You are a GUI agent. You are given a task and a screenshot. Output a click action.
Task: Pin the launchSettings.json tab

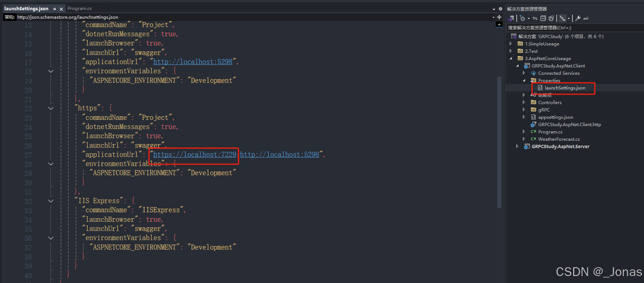pos(54,9)
